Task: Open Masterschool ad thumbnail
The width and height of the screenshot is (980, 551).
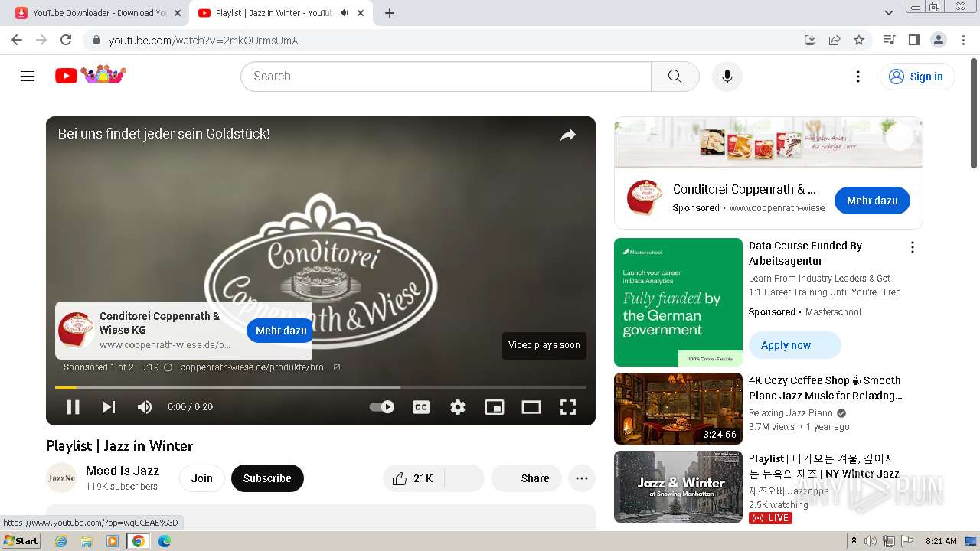Action: (x=678, y=302)
